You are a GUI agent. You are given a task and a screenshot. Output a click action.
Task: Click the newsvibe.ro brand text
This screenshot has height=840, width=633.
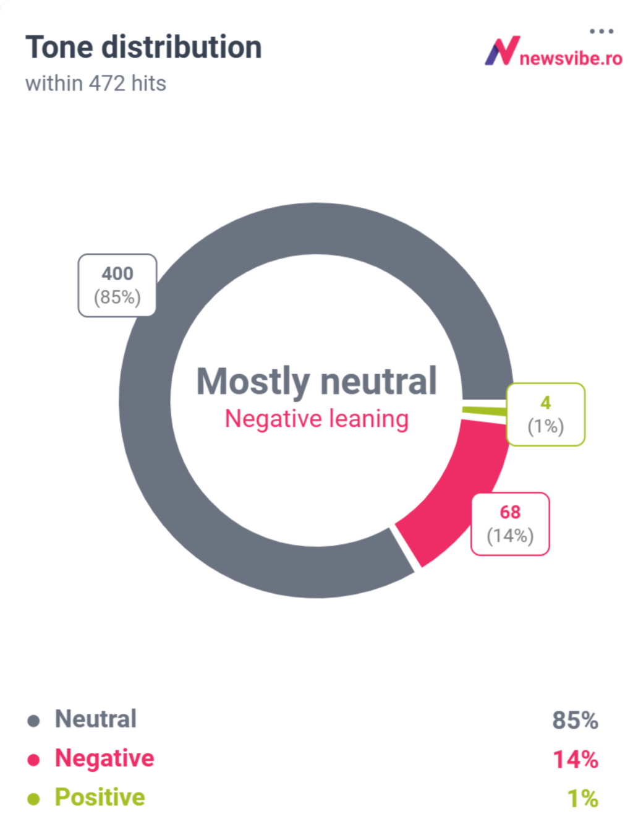tap(571, 59)
